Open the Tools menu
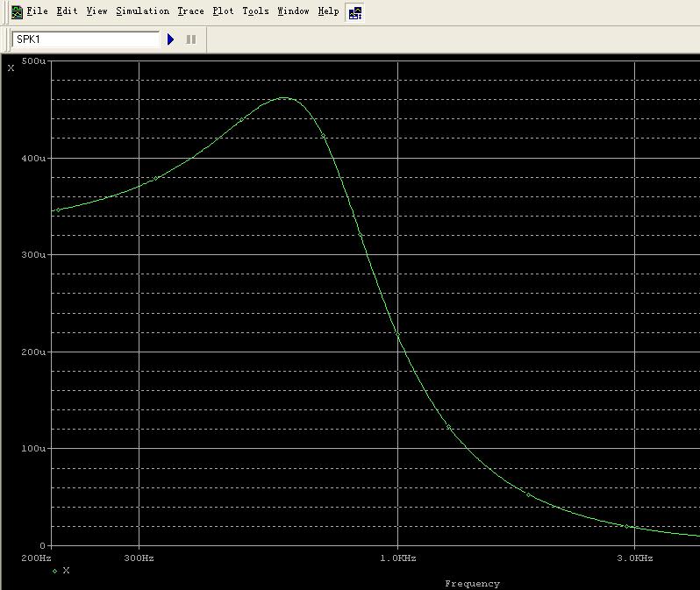 (x=255, y=11)
